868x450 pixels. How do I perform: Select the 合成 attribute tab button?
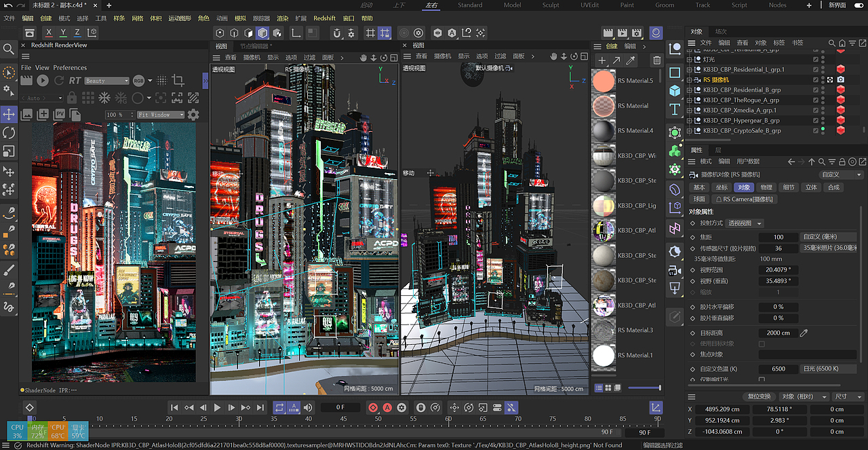(x=833, y=187)
